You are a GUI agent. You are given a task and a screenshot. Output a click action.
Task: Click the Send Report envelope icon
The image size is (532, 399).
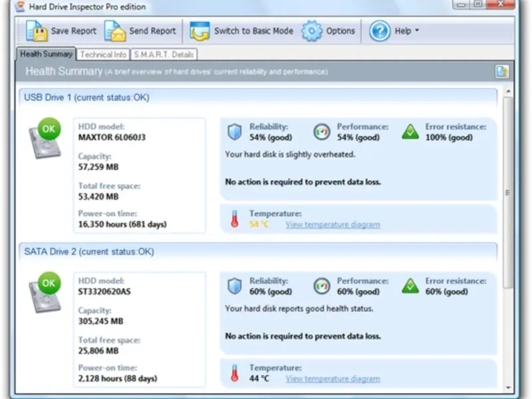coord(115,31)
